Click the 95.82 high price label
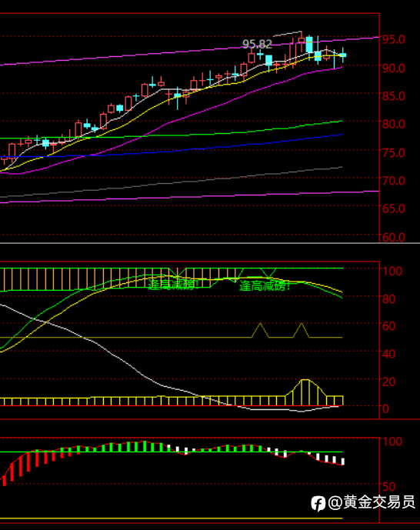The image size is (420, 530). point(257,44)
